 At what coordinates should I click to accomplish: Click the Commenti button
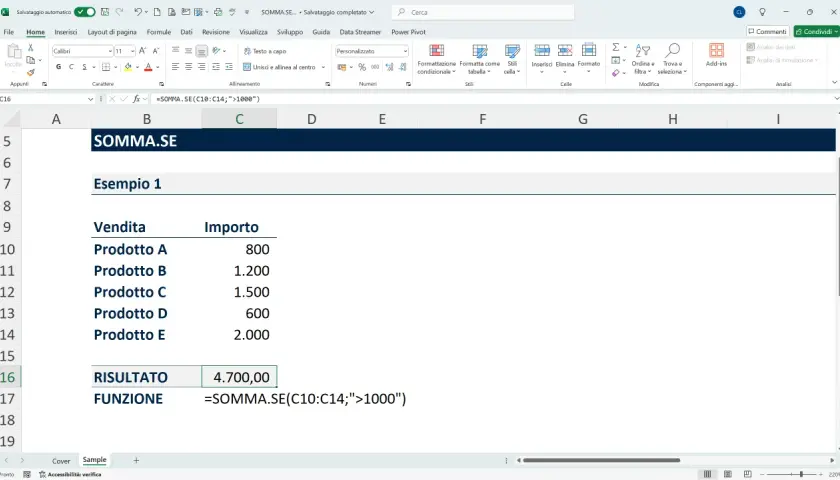(x=768, y=32)
